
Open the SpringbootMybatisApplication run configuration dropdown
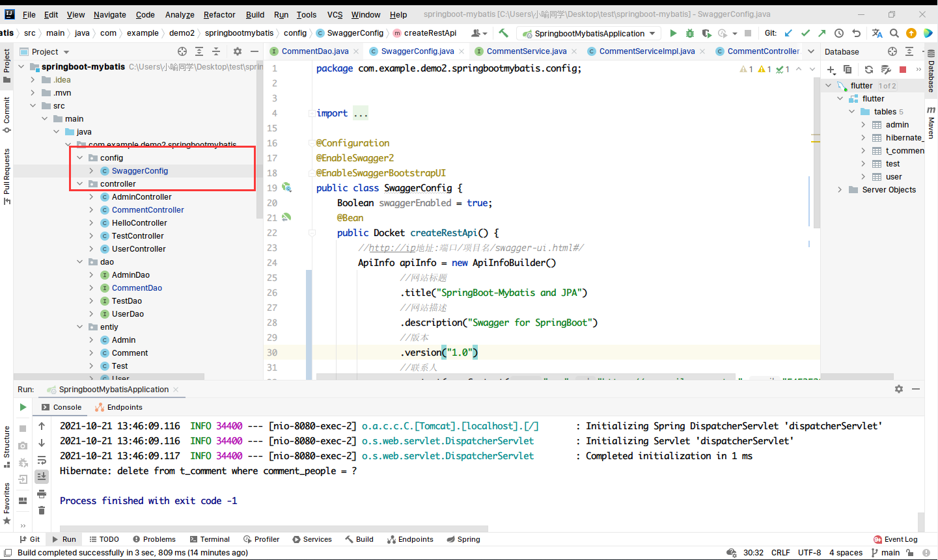(x=590, y=33)
